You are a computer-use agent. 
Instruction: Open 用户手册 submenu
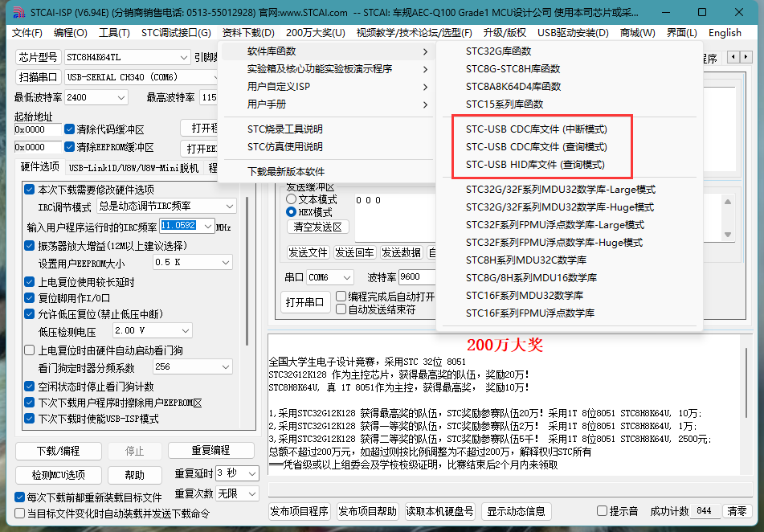point(329,104)
